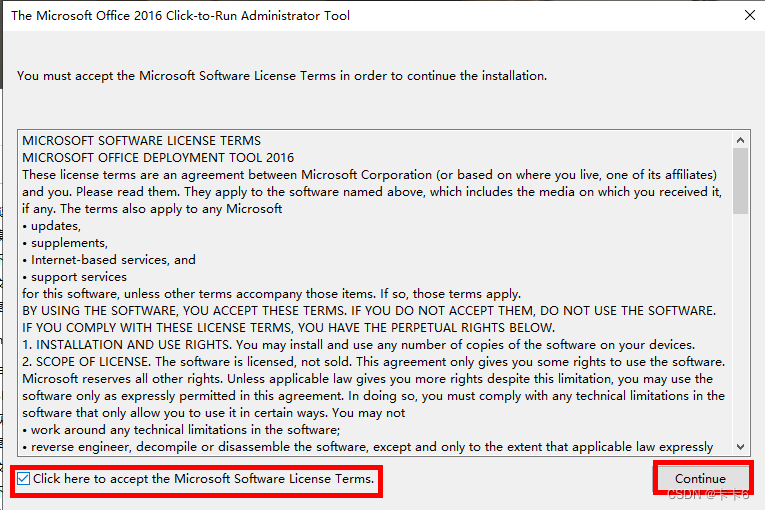
Task: Close the Click-to-Run Administrator Tool dialog
Action: click(x=749, y=15)
